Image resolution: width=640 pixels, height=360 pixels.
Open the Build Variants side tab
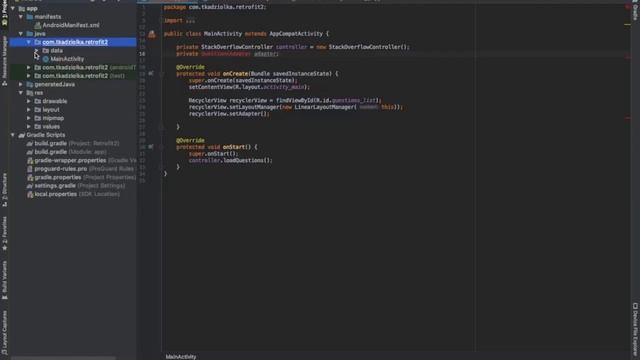(x=4, y=280)
